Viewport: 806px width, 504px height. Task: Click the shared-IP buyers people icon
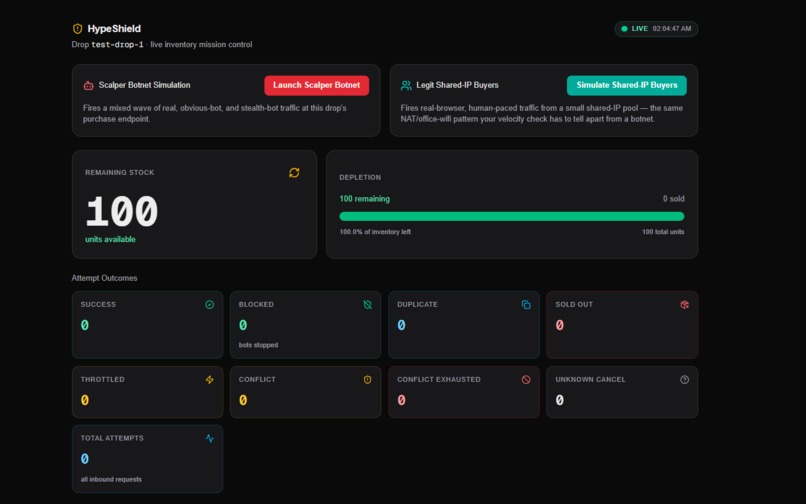(x=406, y=85)
